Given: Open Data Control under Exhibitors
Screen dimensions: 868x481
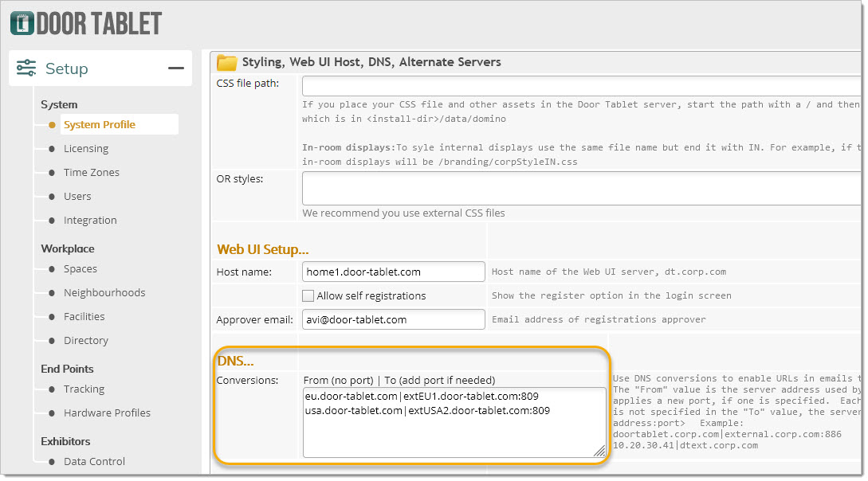Looking at the screenshot, I should (x=94, y=461).
